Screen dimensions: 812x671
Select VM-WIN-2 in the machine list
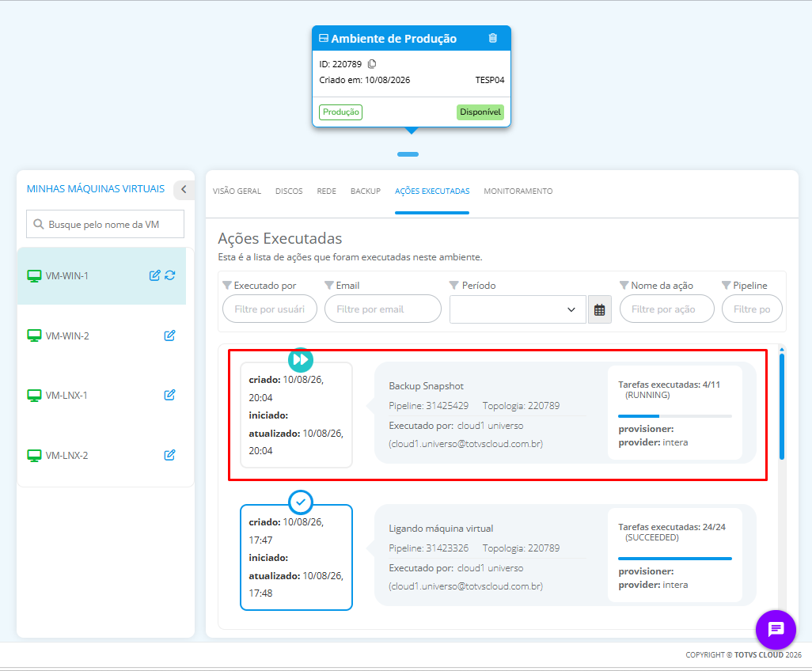click(x=101, y=336)
